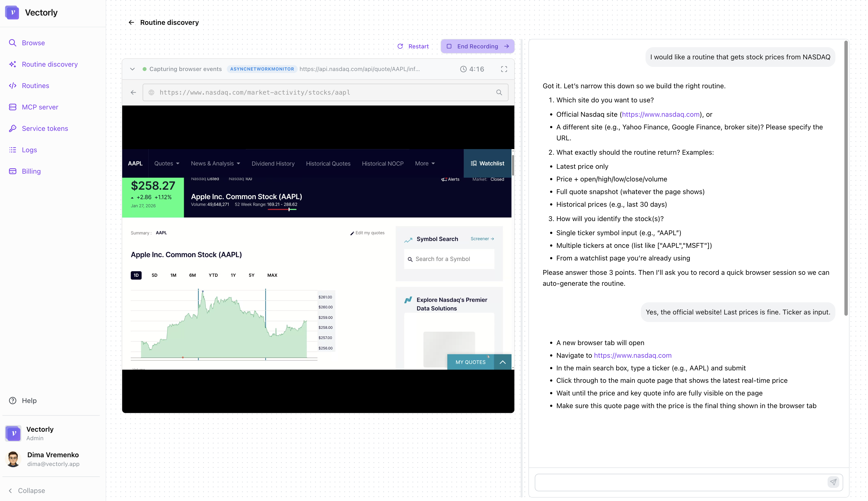
Task: Open the Quotes dropdown on the Nasdaq nav
Action: (x=166, y=163)
